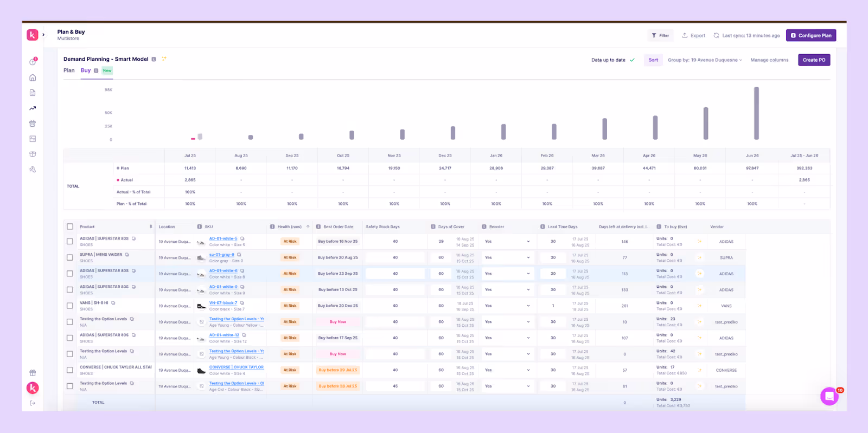Click info icon next to Smart Model title
Screen dimensions: 868x433
point(154,59)
